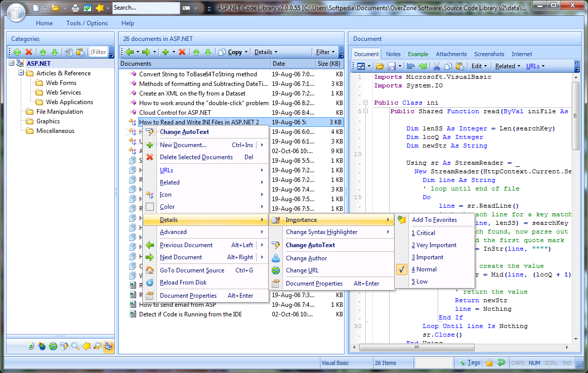This screenshot has height=373, width=588.
Task: Switch to the Screenshots tab
Action: (x=489, y=54)
